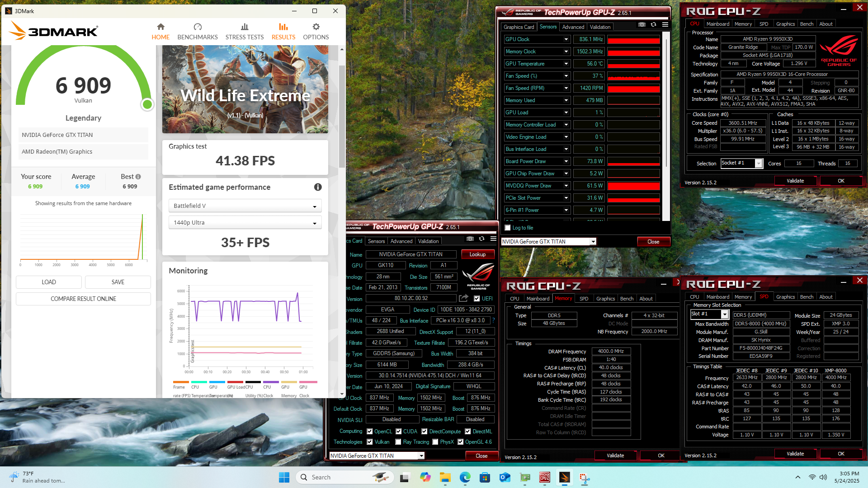Click the BIOS share/export icon in GPU-Z
The width and height of the screenshot is (868, 488).
[x=463, y=298]
